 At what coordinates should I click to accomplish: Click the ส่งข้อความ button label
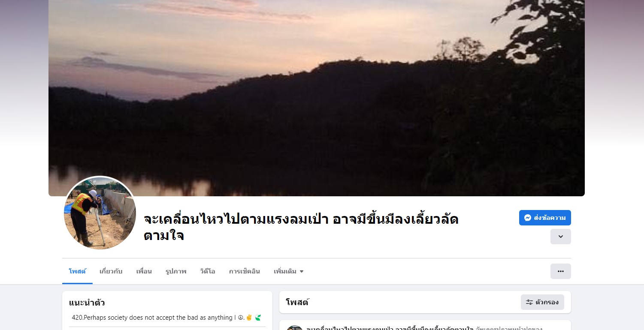point(550,218)
